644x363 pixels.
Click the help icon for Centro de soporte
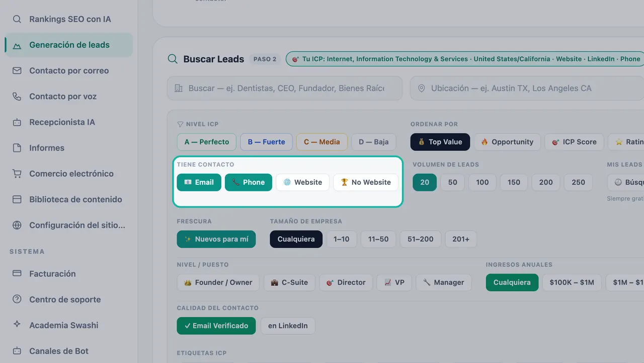(x=17, y=299)
